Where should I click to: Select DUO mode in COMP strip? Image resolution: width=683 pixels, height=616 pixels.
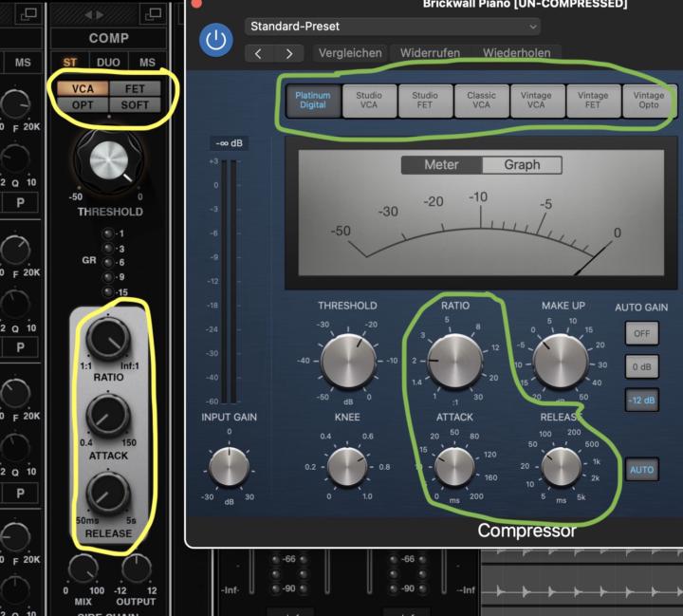(108, 62)
